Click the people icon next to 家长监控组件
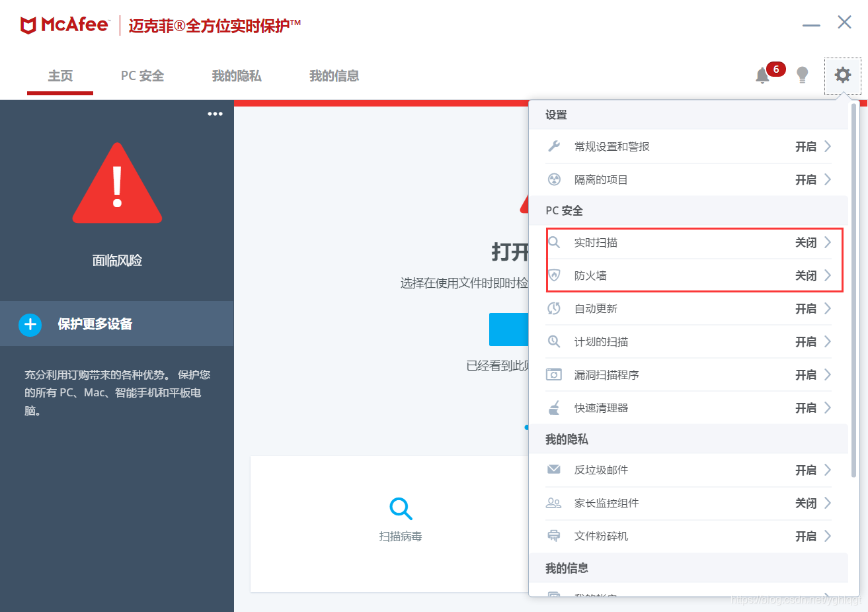868x612 pixels. (554, 503)
